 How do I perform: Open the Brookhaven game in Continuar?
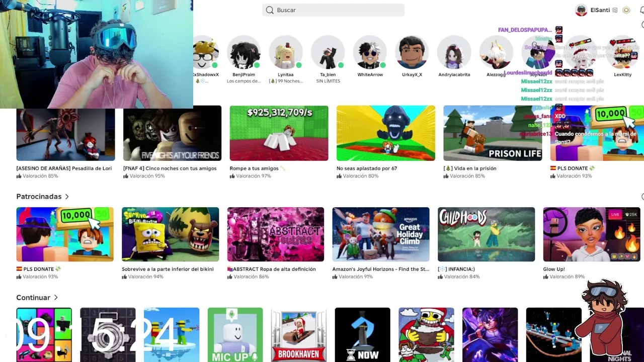[x=299, y=335]
